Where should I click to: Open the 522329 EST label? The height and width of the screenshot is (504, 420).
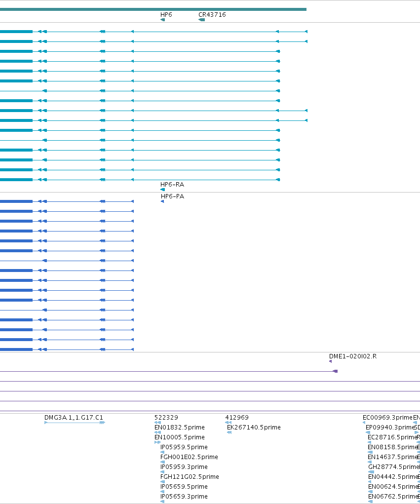click(166, 418)
